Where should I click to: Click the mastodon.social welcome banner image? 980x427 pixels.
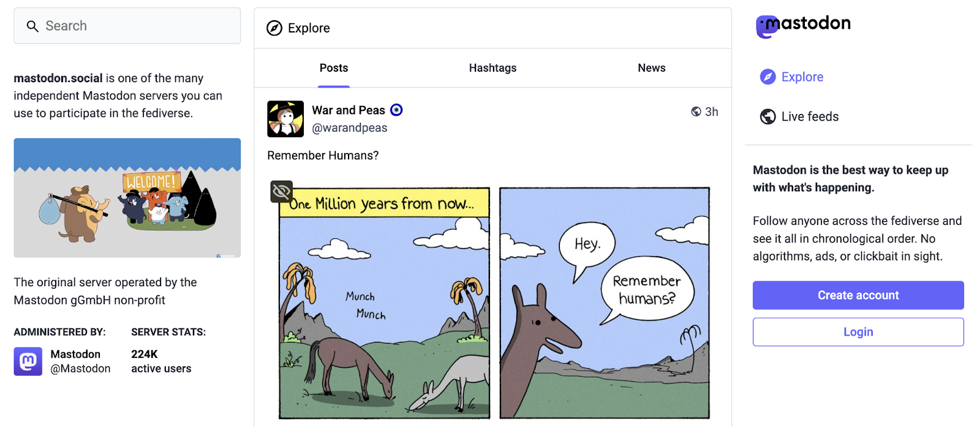point(127,198)
